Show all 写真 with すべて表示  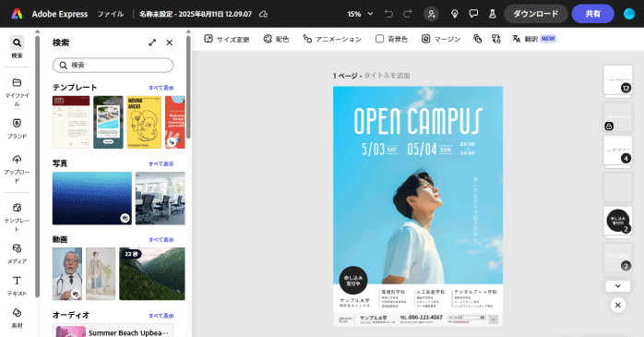161,164
